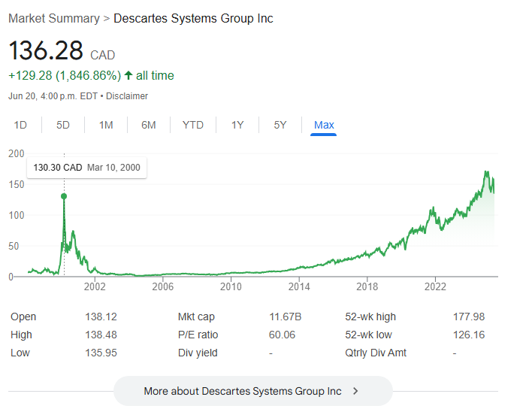
Task: Click the 52-wk high value 177.98
Action: click(469, 317)
